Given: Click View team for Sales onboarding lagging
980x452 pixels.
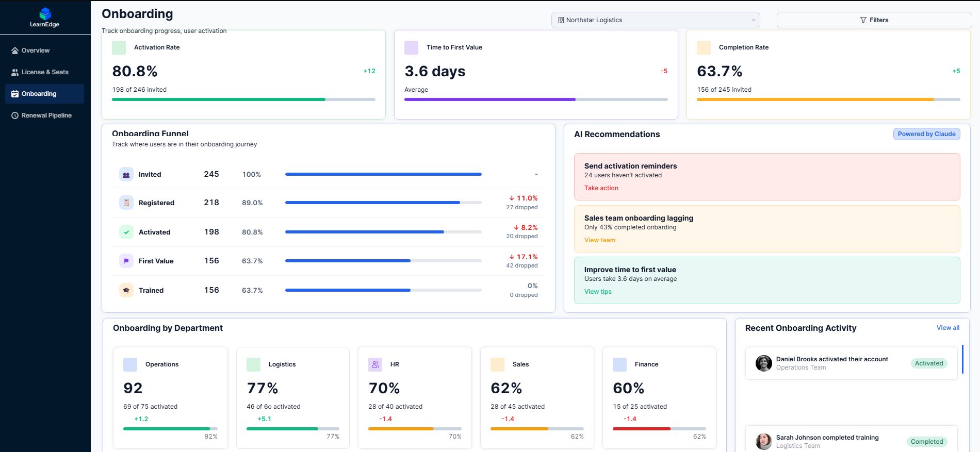Looking at the screenshot, I should click(x=600, y=240).
